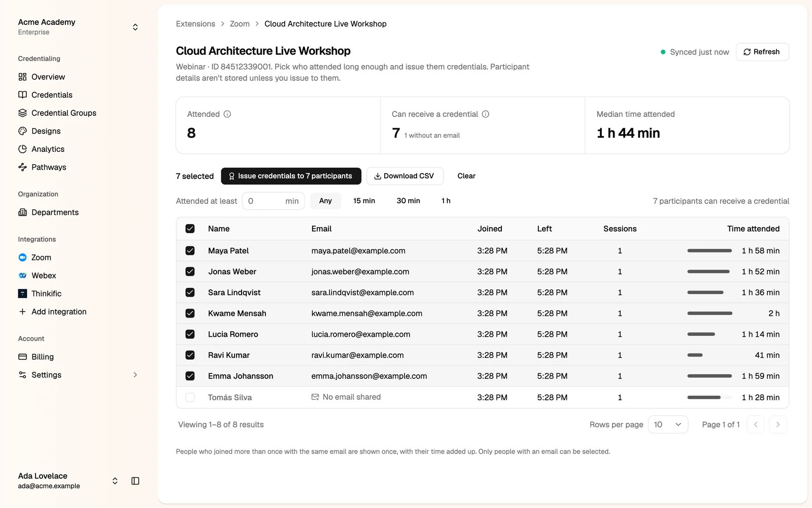Click Issue credentials to 7 participants
The image size is (812, 508).
(x=291, y=176)
